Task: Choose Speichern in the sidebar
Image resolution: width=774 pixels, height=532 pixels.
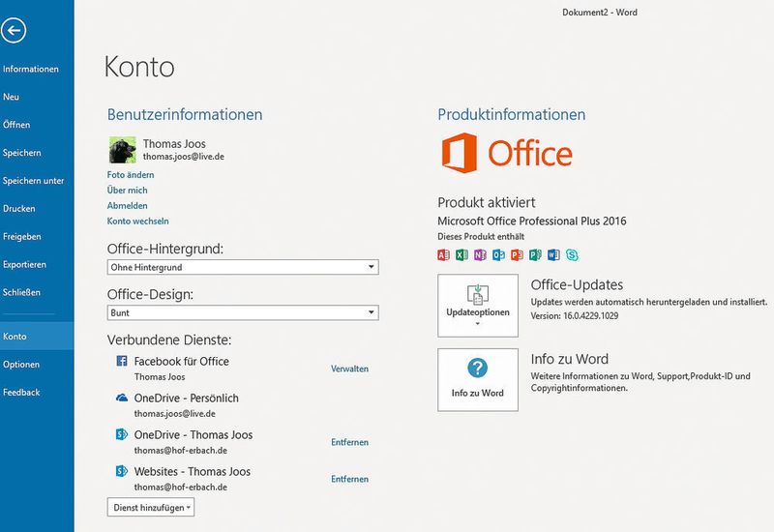Action: coord(21,153)
